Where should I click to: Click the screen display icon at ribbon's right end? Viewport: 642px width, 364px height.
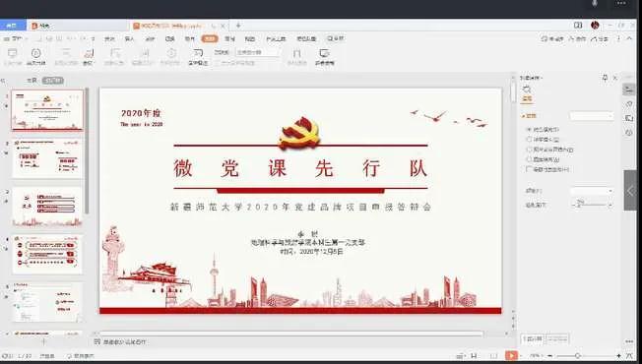point(324,57)
